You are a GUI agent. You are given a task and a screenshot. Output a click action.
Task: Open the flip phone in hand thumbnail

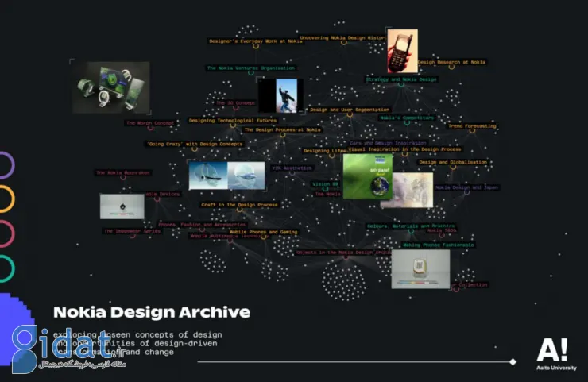(402, 52)
